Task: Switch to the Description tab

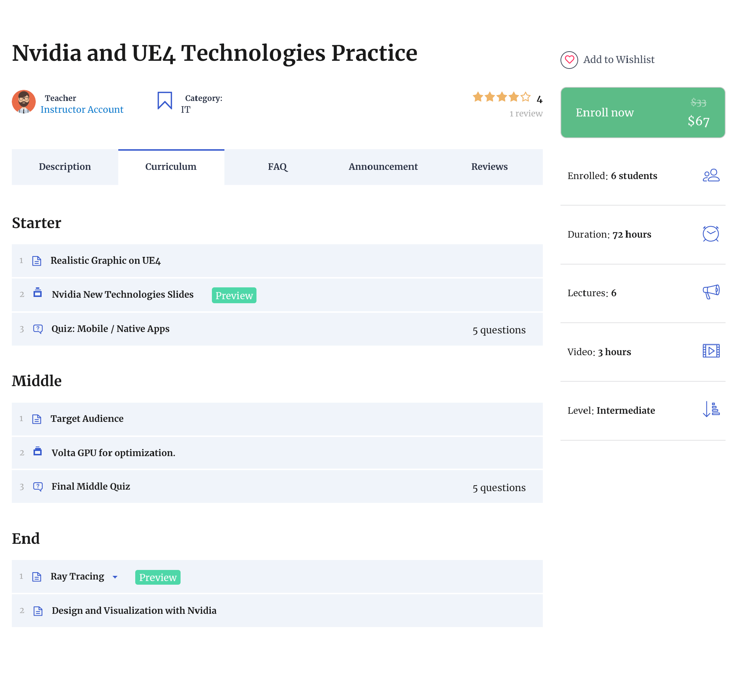Action: (65, 167)
